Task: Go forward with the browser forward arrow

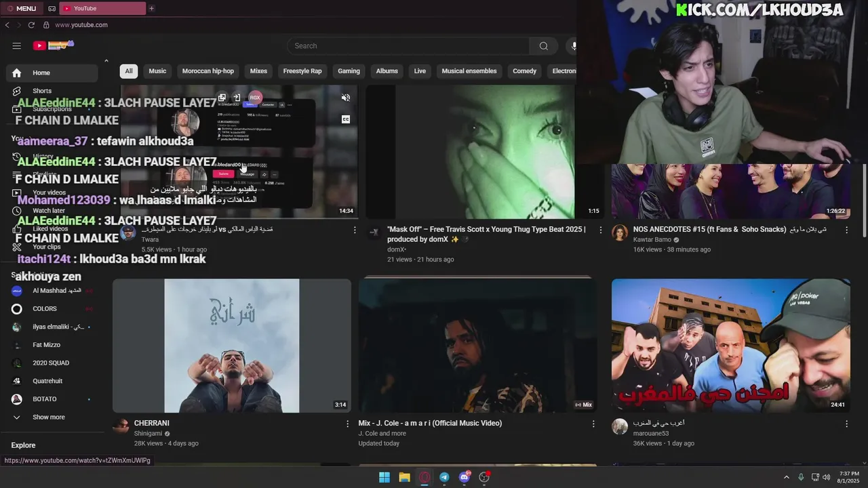Action: click(18, 25)
